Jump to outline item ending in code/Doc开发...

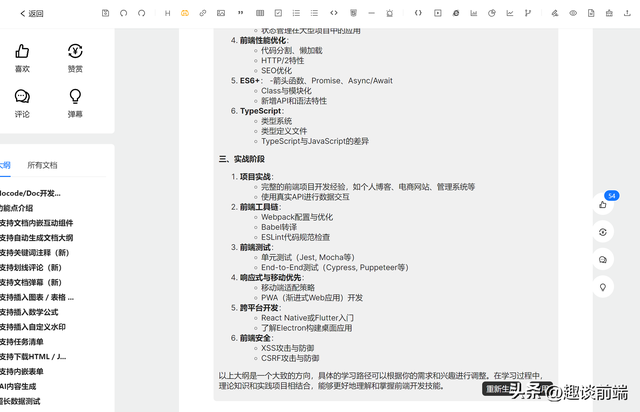(x=30, y=193)
